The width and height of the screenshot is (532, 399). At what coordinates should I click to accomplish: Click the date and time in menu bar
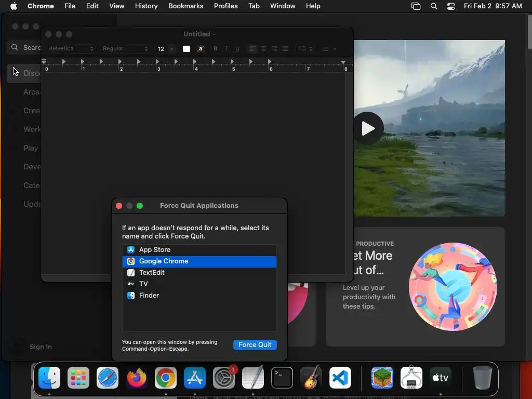pyautogui.click(x=493, y=6)
